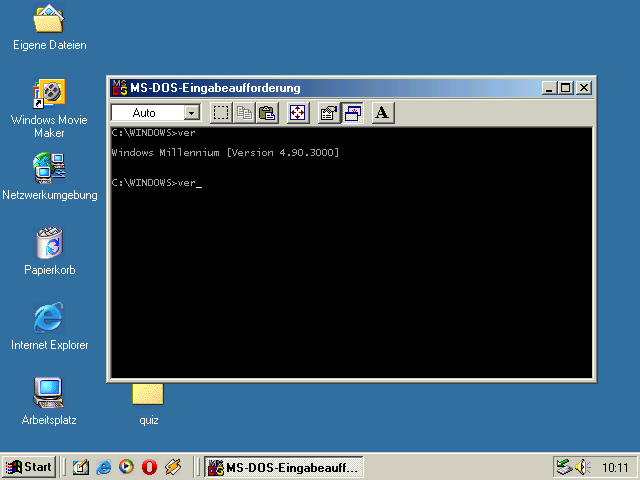Toggle the Background window toolbar button
Viewport: 640px width, 480px height.
352,113
